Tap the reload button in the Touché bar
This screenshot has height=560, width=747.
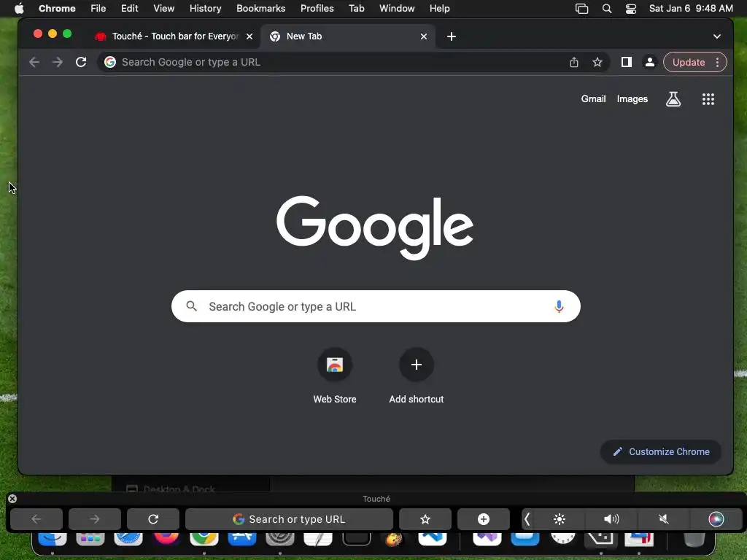tap(153, 519)
